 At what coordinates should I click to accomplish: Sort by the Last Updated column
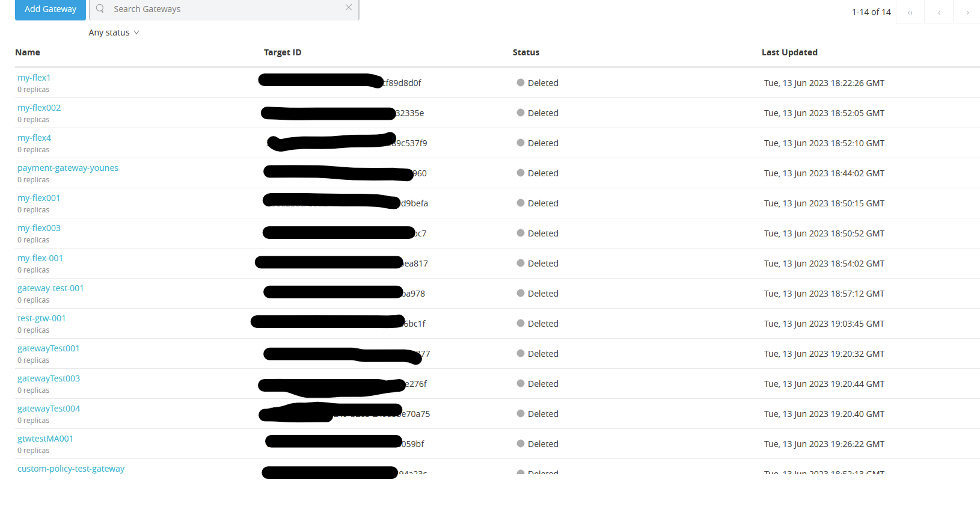pyautogui.click(x=789, y=52)
